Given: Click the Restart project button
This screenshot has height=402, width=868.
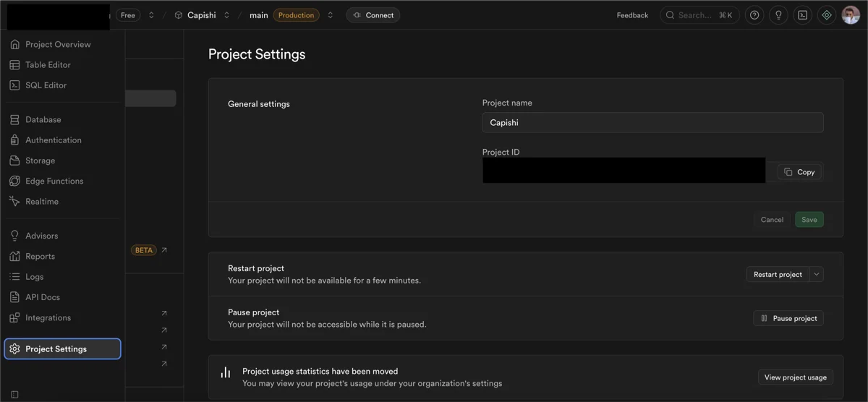Looking at the screenshot, I should pos(778,274).
